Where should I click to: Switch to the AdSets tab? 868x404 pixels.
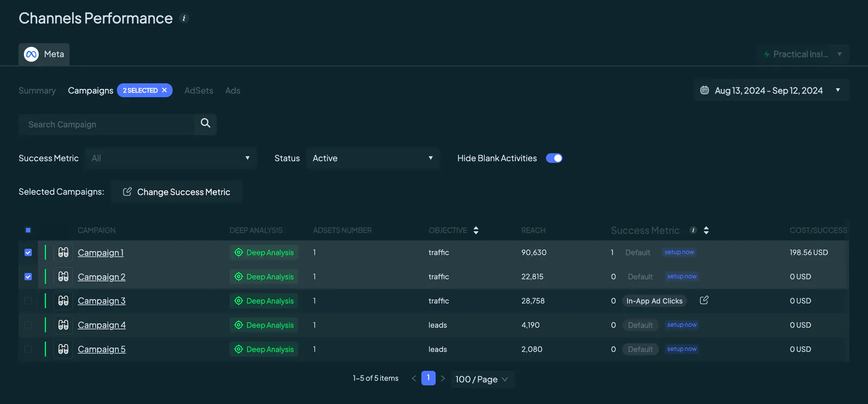pyautogui.click(x=199, y=91)
